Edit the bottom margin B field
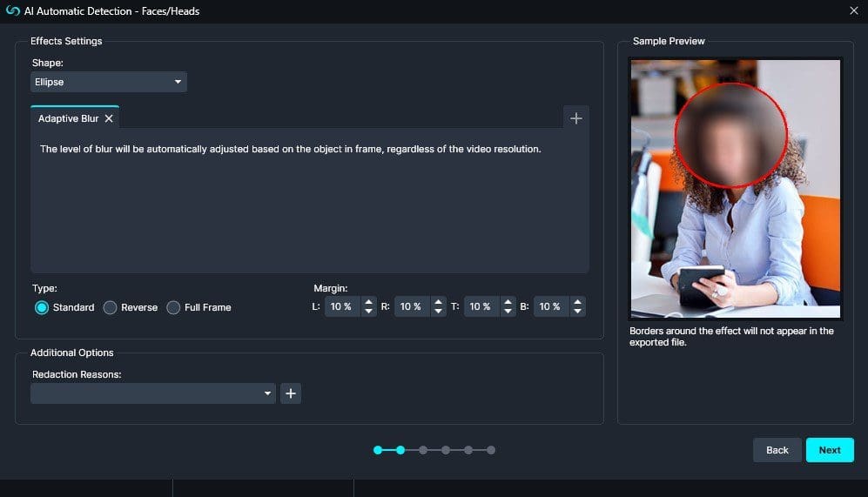The width and height of the screenshot is (868, 497). (x=551, y=306)
